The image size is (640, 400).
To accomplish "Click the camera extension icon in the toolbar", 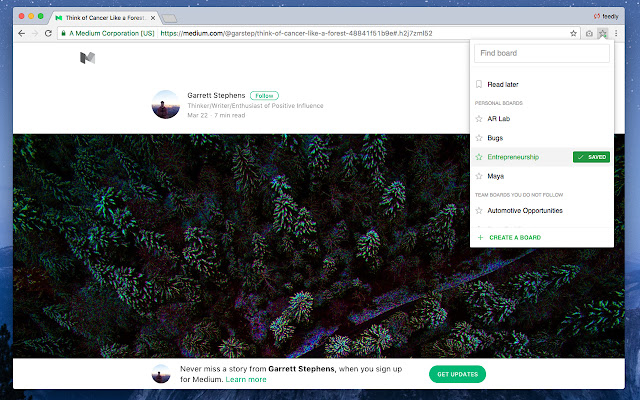I will tap(589, 33).
